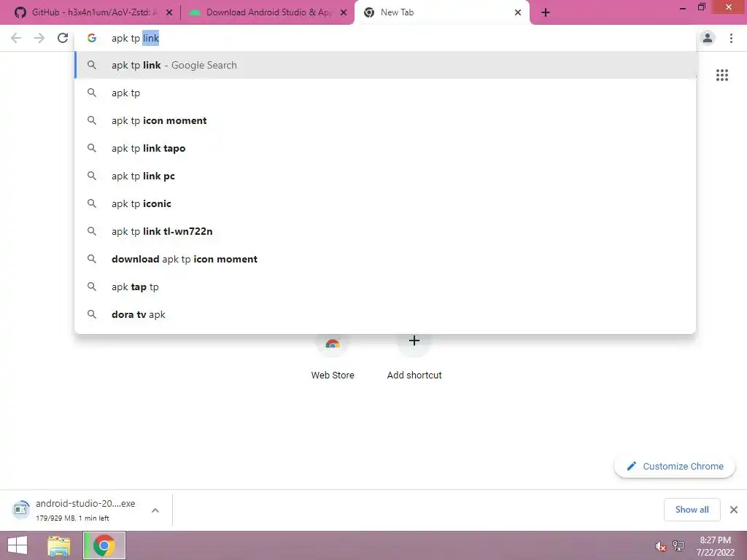
Task: Click Show all downloads
Action: pyautogui.click(x=692, y=510)
